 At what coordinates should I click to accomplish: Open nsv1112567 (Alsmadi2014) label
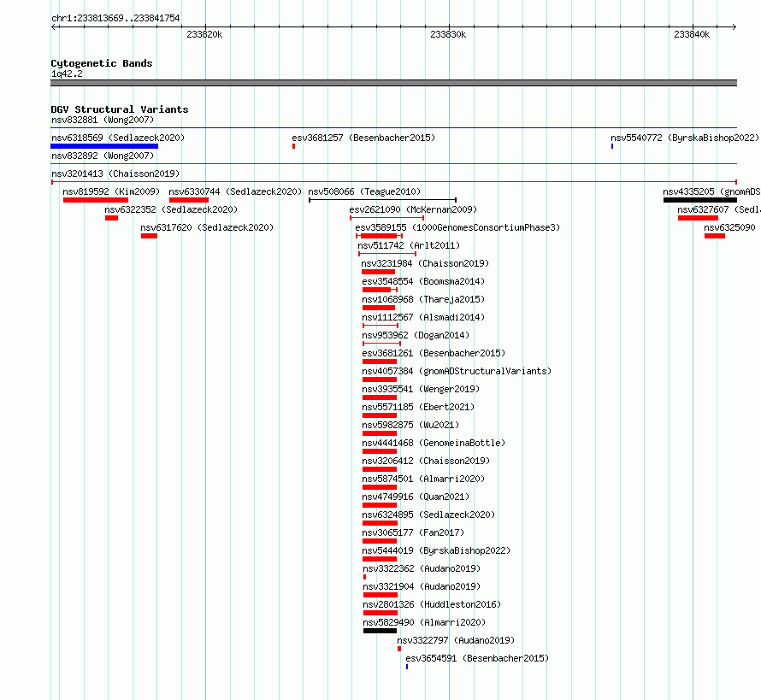point(423,317)
